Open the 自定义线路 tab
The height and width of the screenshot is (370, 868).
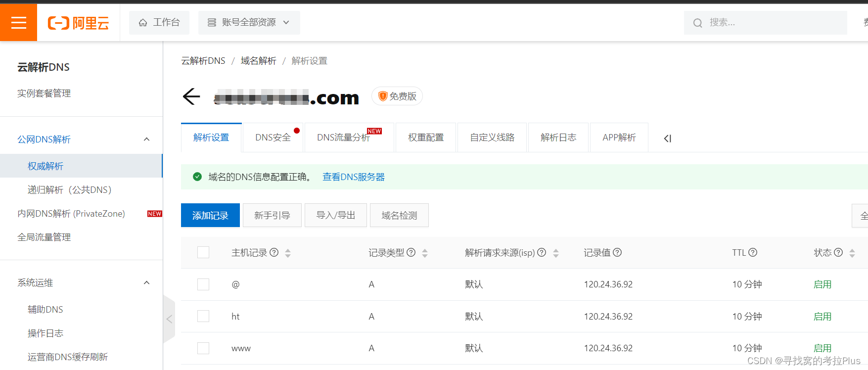492,138
